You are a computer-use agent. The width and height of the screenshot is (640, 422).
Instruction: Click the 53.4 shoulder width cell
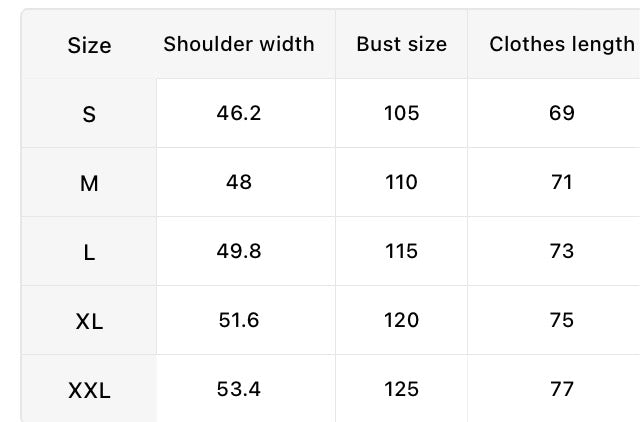239,389
